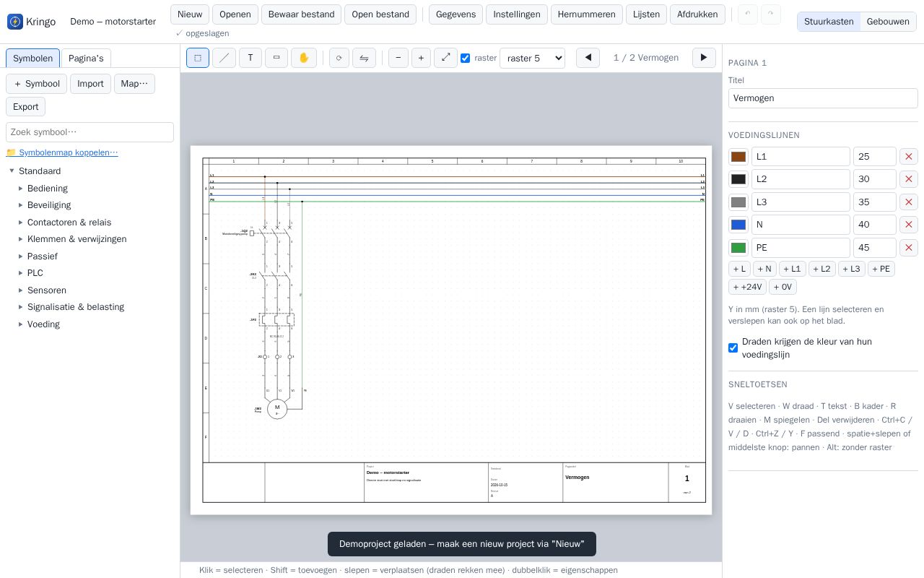Screen dimensions: 924x578
Task: Open the raster size dropdown
Action: [x=532, y=58]
